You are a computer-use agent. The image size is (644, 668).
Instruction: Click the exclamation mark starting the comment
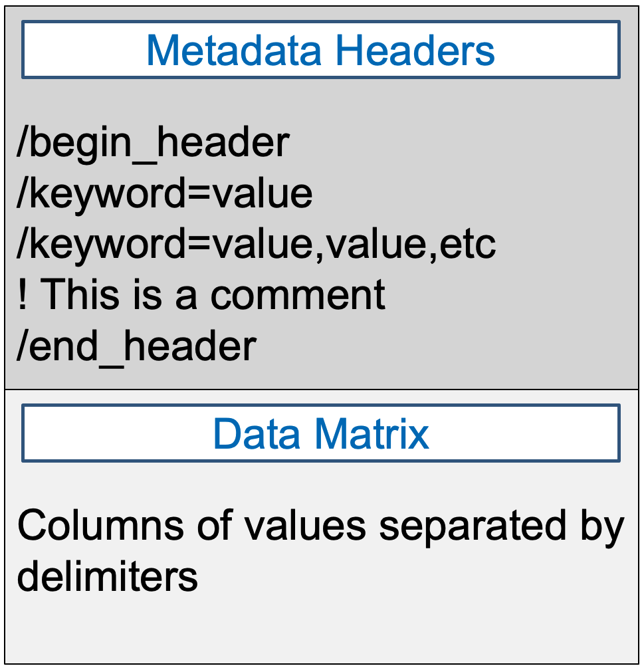click(x=23, y=294)
